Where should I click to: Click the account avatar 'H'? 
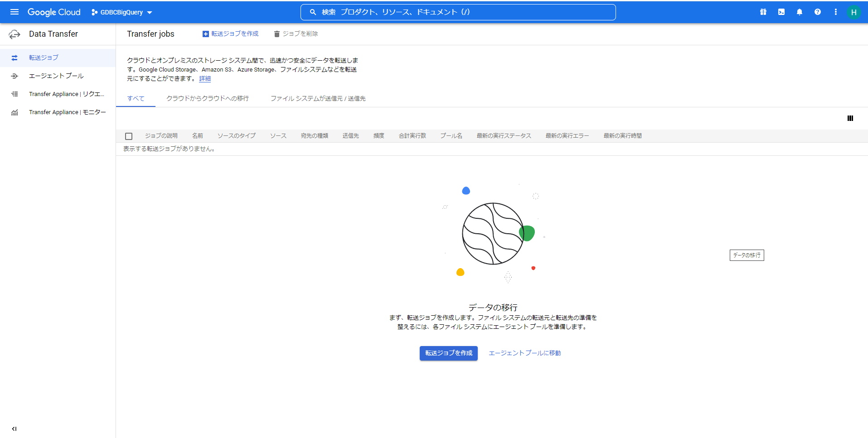pos(853,12)
